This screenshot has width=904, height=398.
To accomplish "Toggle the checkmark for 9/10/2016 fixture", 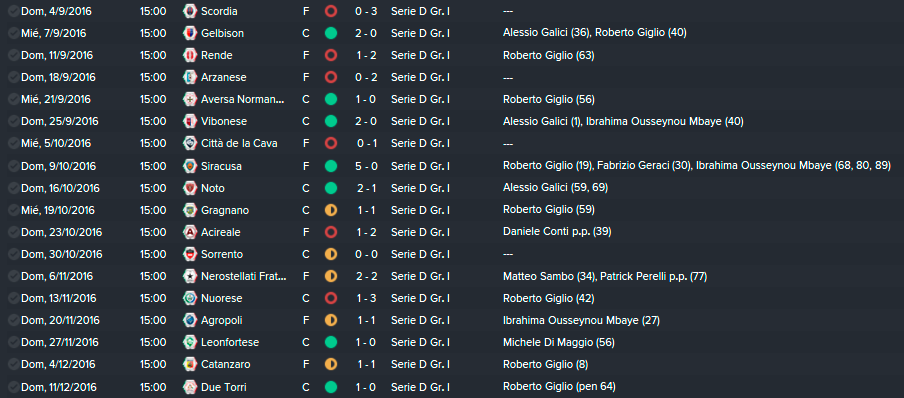I will point(13,166).
